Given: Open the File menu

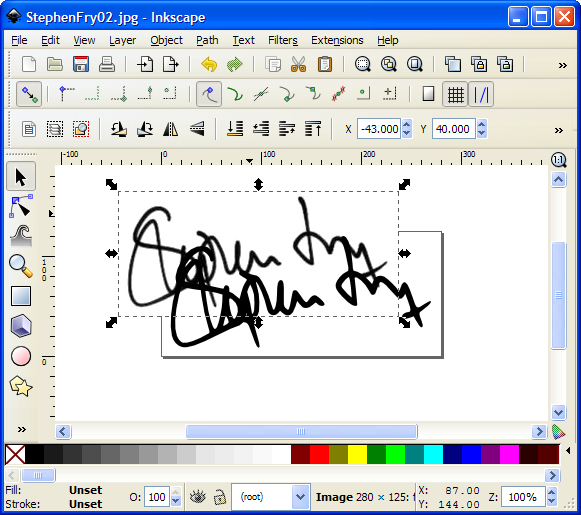Looking at the screenshot, I should pyautogui.click(x=19, y=40).
